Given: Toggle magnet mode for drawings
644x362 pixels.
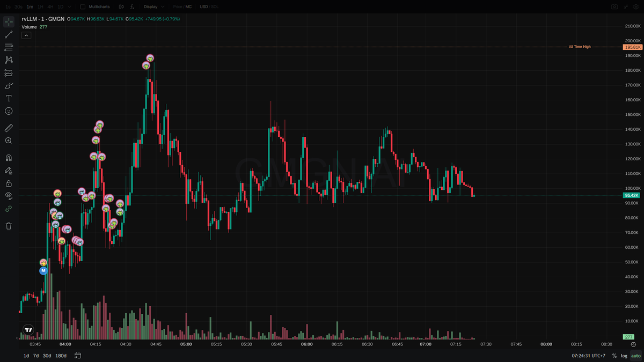Looking at the screenshot, I should click(9, 158).
